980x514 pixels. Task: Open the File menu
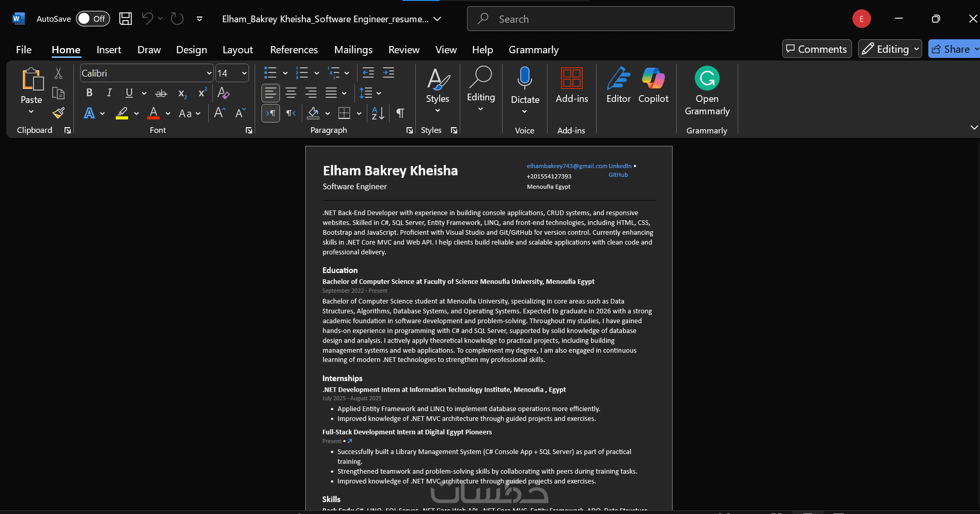click(x=24, y=50)
